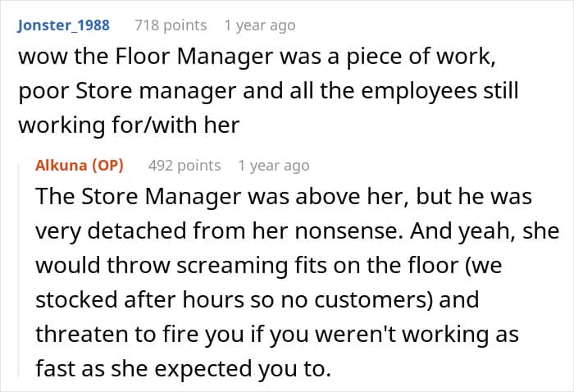Open Jonster_1988's user profile
Image resolution: width=574 pixels, height=392 pixels.
pos(63,25)
